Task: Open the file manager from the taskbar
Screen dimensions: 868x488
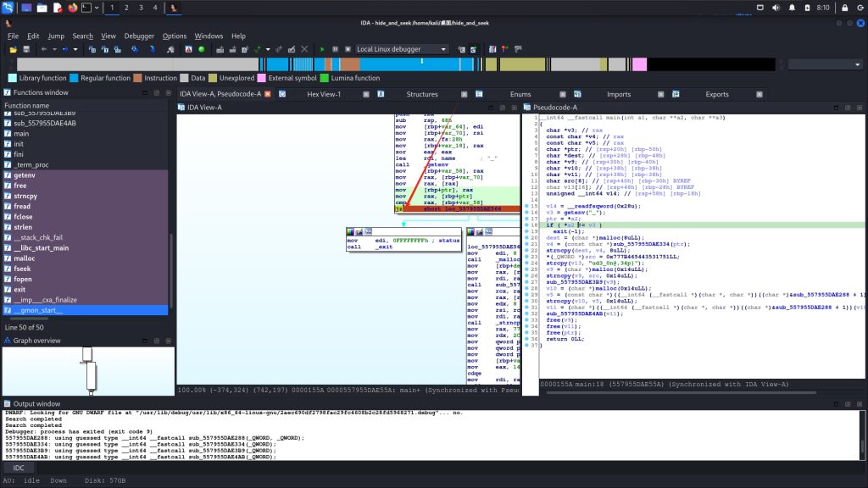Action: [42, 8]
